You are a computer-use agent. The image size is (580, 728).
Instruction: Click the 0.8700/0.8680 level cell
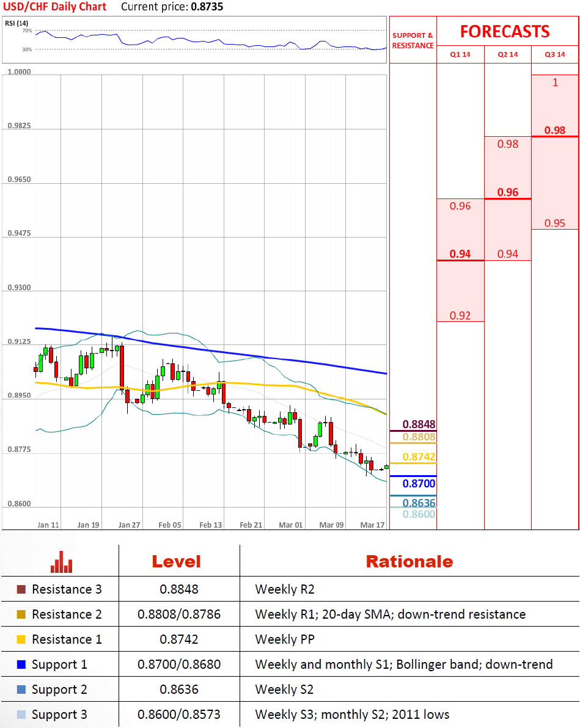pos(179,664)
